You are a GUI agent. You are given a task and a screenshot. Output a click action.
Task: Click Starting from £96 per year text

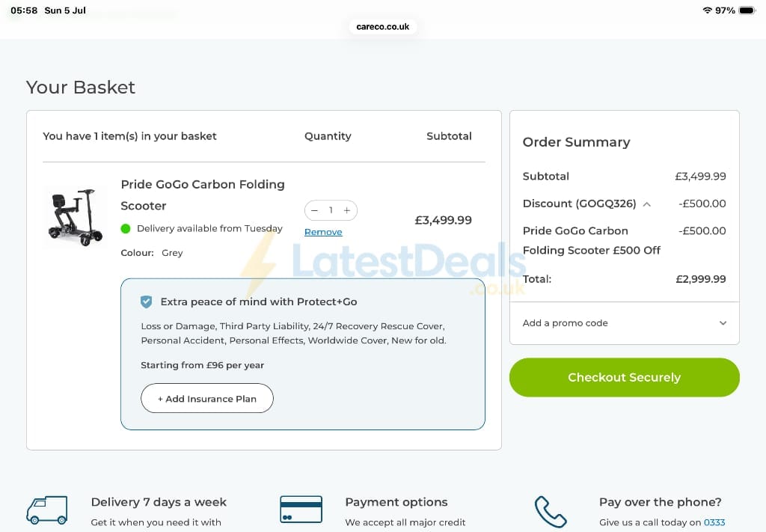(202, 365)
